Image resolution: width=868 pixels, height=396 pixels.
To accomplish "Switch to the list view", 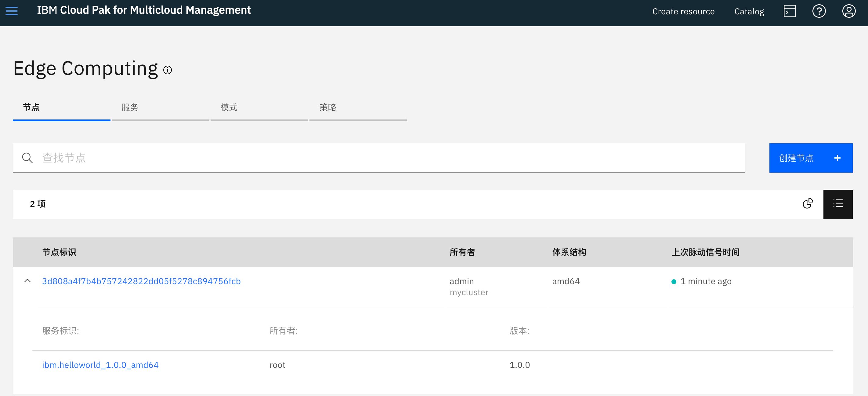I will pos(838,204).
